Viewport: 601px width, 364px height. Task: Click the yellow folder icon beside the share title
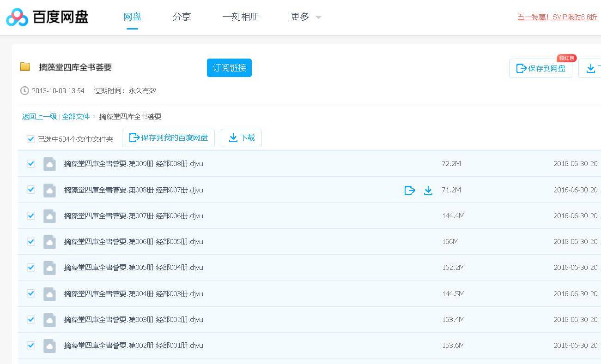[25, 67]
